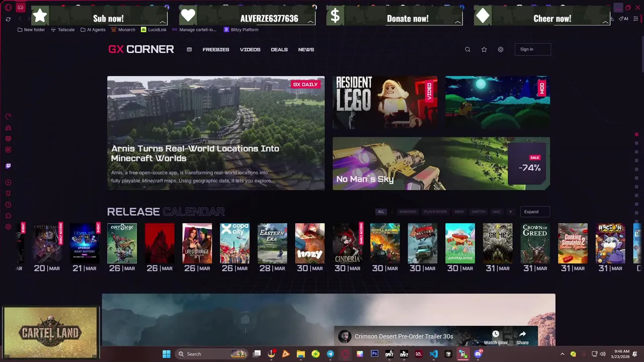This screenshot has width=644, height=362.
Task: Open the AI Agents bookmark folder
Action: [x=93, y=30]
